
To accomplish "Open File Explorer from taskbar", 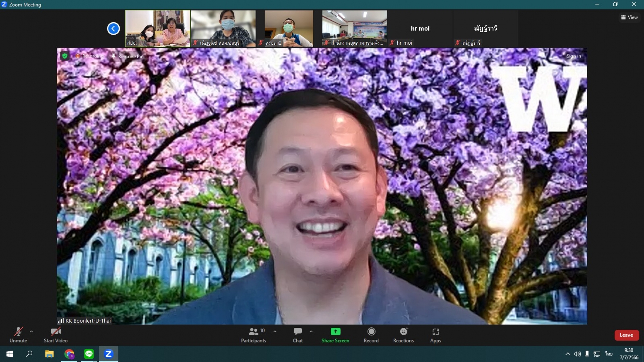I will coord(49,354).
